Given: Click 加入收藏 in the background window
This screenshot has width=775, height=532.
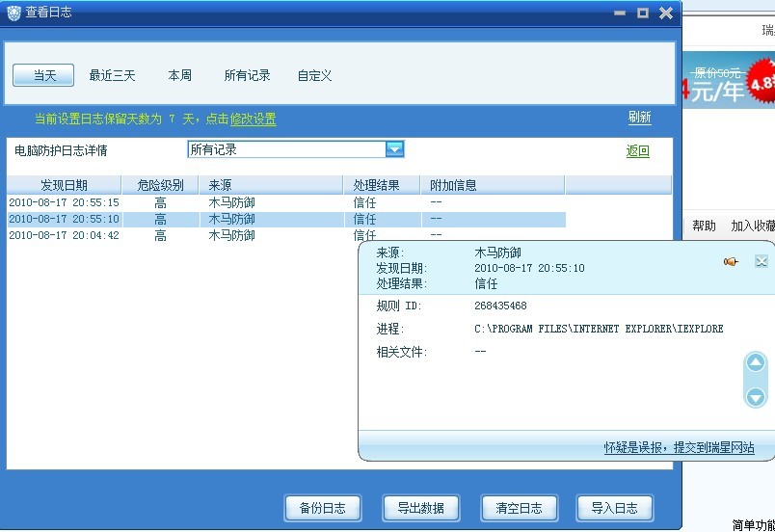Looking at the screenshot, I should [x=753, y=226].
